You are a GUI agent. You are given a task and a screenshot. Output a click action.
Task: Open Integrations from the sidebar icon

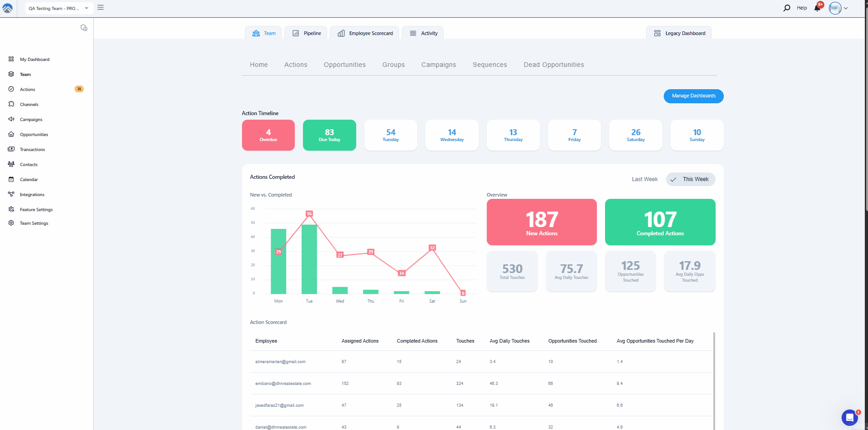pyautogui.click(x=11, y=194)
